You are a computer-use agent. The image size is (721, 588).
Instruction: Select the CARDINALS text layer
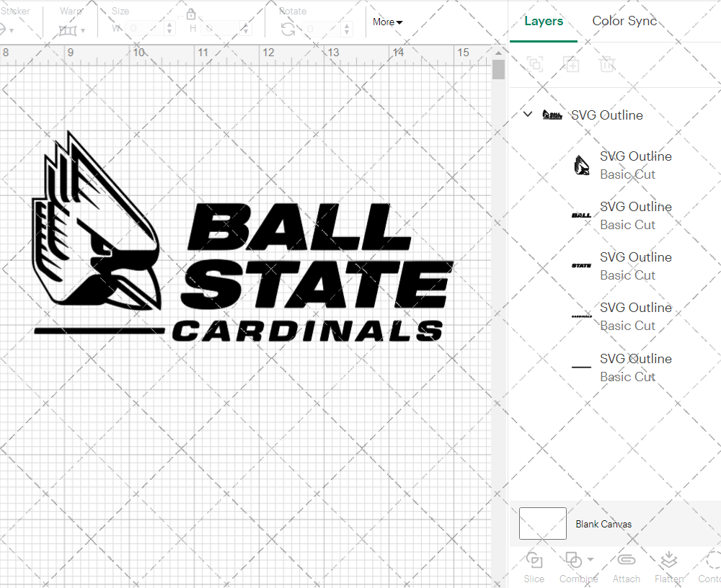click(634, 316)
